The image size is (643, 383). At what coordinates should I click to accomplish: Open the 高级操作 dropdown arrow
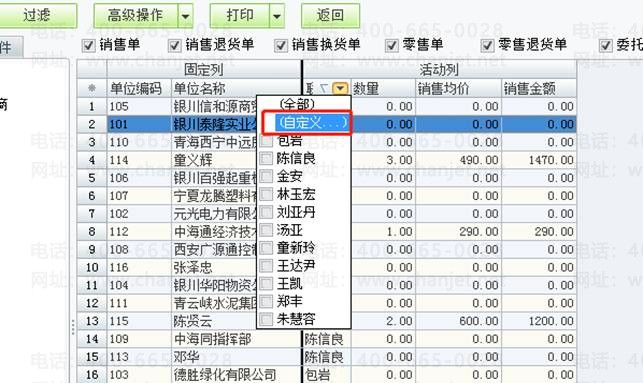[x=185, y=16]
